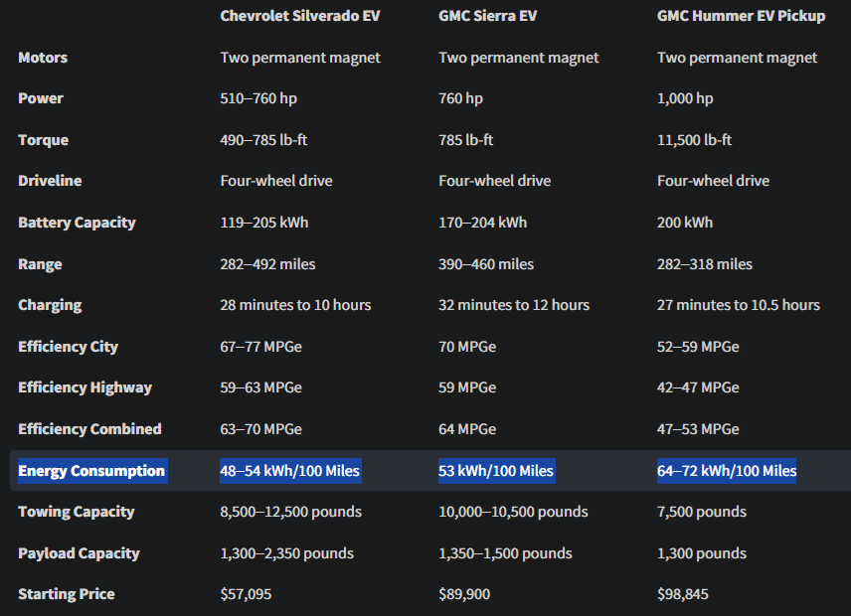Click the 64 MPGe combined efficiency cell
Screen dimensions: 851x616
point(467,429)
